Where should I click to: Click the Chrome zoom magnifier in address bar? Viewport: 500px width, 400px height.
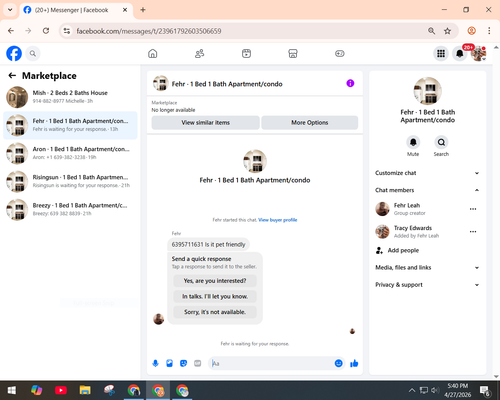[x=431, y=31]
